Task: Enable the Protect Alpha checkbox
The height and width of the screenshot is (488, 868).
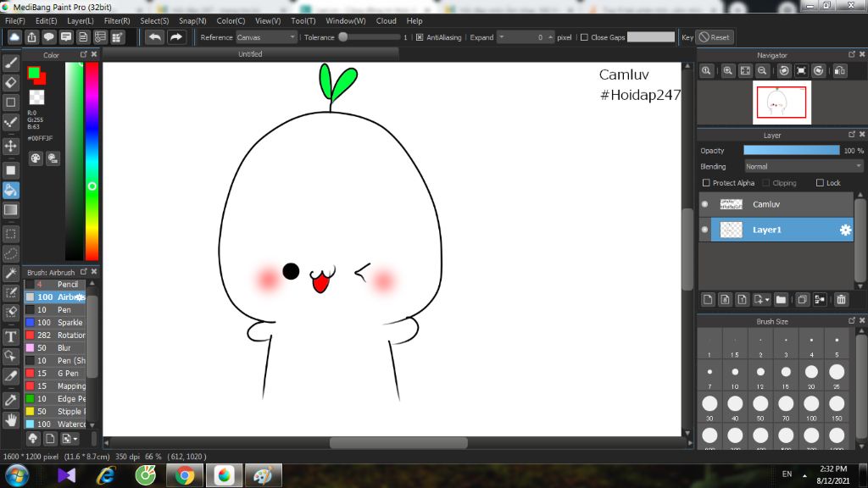Action: (706, 183)
